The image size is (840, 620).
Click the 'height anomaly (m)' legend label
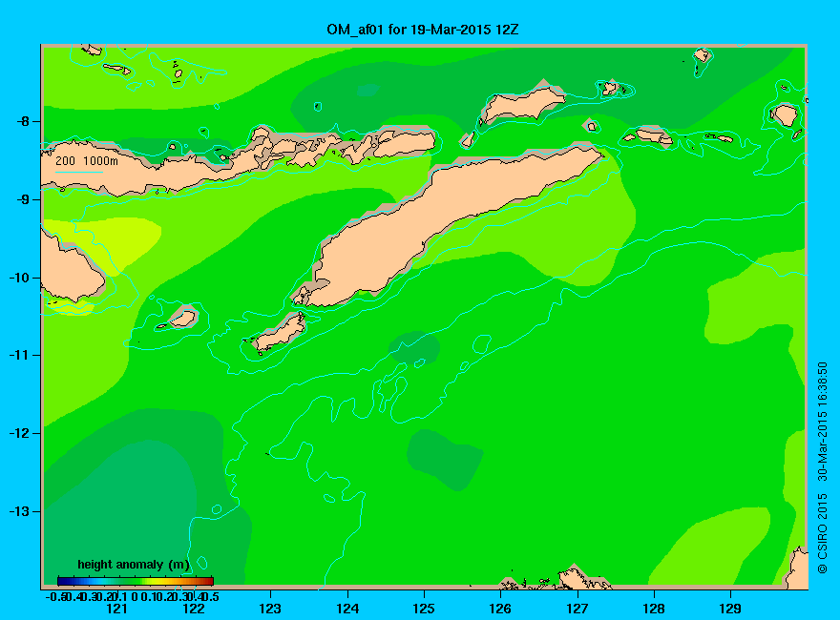point(134,565)
